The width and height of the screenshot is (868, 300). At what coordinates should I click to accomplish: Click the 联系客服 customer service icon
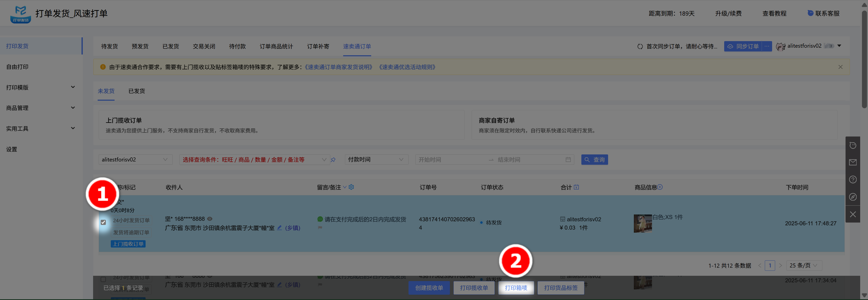(810, 13)
